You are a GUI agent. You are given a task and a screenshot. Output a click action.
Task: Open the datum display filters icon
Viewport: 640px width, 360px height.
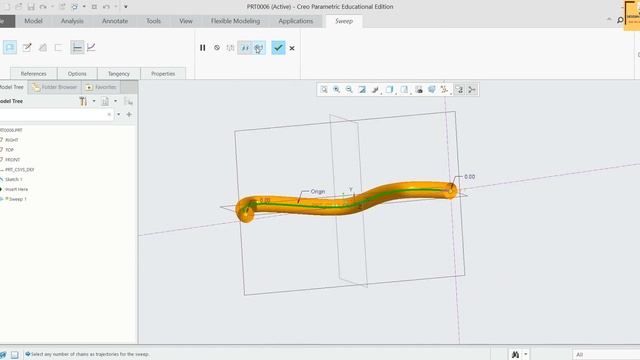tap(445, 90)
